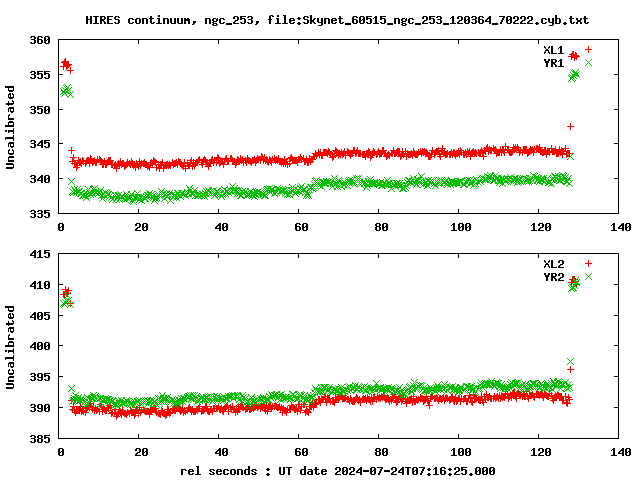Image resolution: width=640 pixels, height=480 pixels.
Task: Click the 140 x-axis tick under top plot
Action: [620, 227]
